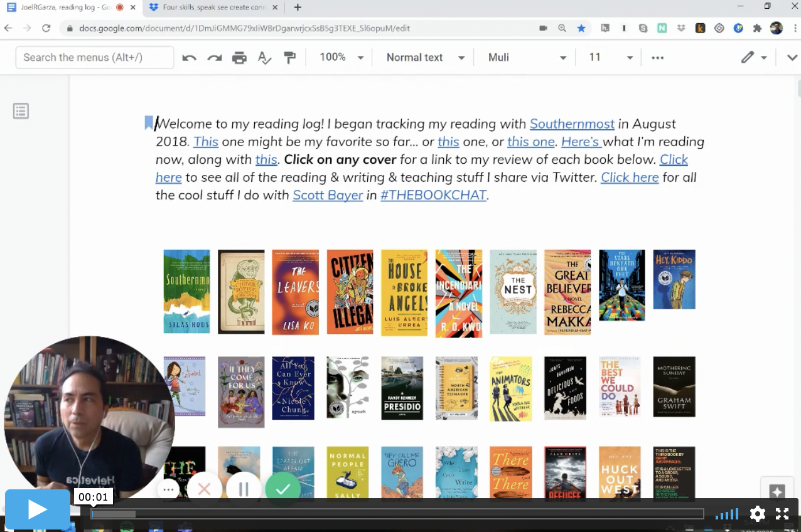Follow the Southernmost hyperlink

click(572, 124)
